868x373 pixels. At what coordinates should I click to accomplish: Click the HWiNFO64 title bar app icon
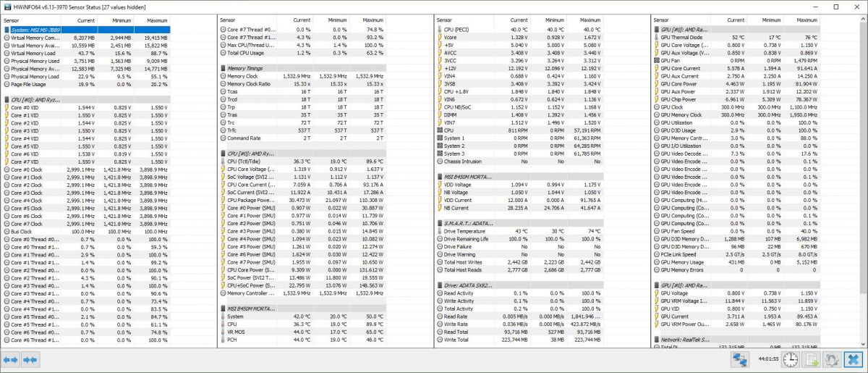[x=7, y=6]
